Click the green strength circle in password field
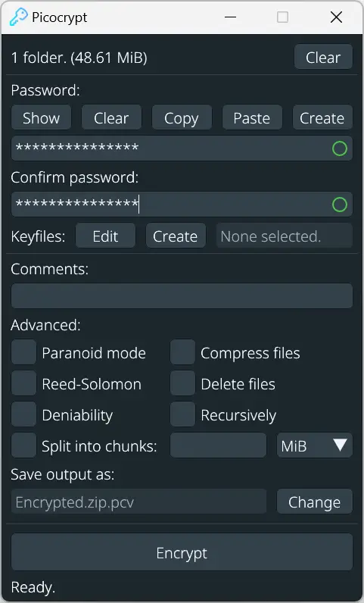 coord(339,148)
